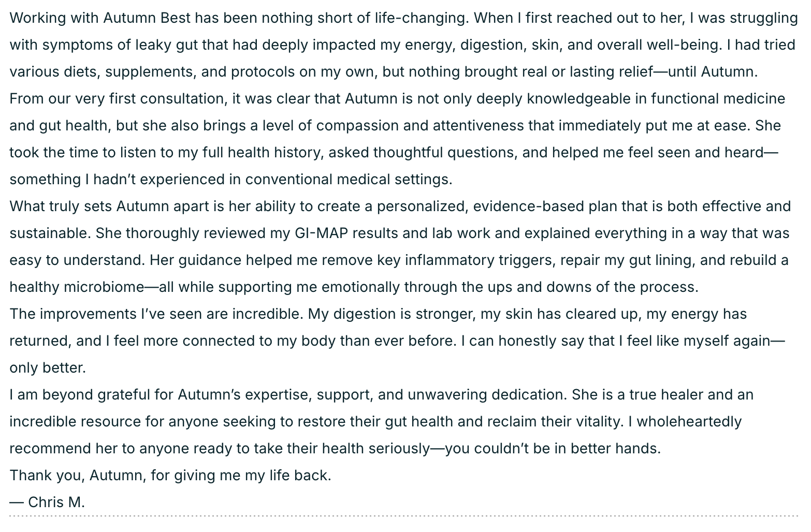The width and height of the screenshot is (811, 532).
Task: Click the dotted separator line below signature
Action: (x=404, y=516)
